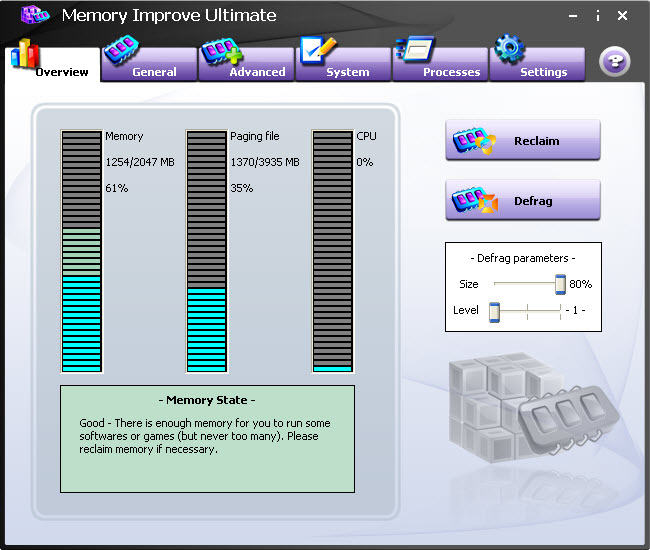The width and height of the screenshot is (650, 550).
Task: Click the Settings tab gear icon
Action: [510, 50]
